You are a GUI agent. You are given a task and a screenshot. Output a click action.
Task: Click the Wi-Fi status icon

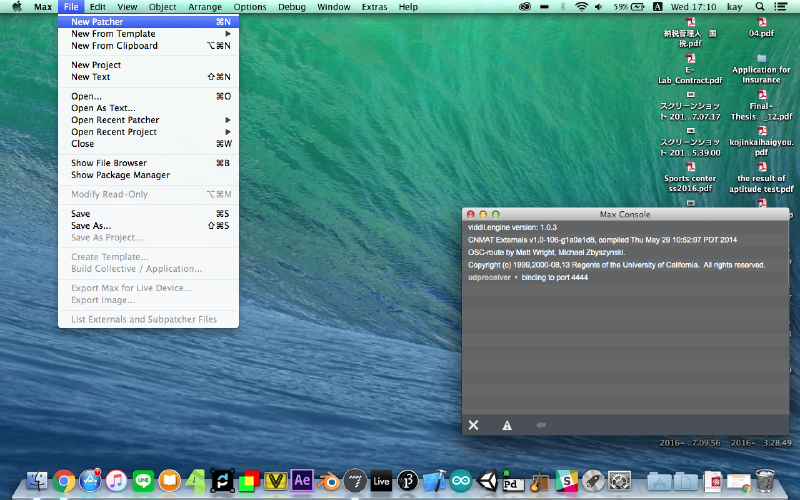(x=581, y=7)
